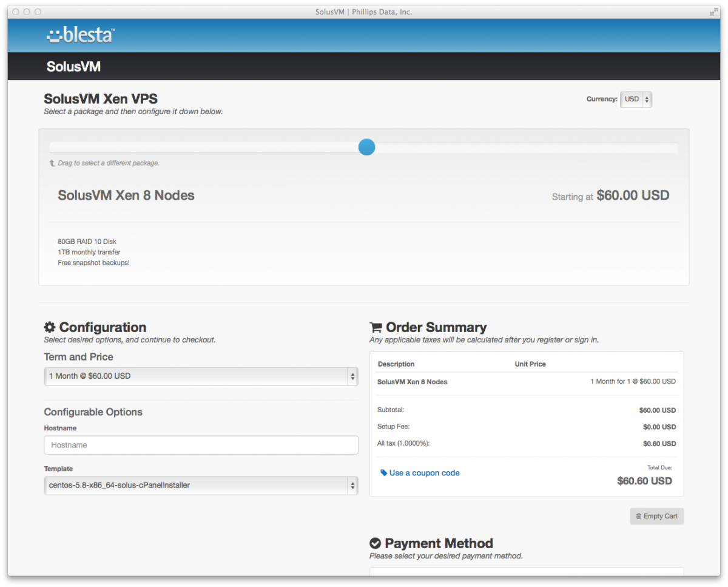Click the All tax (1.0000%) label

[x=403, y=443]
